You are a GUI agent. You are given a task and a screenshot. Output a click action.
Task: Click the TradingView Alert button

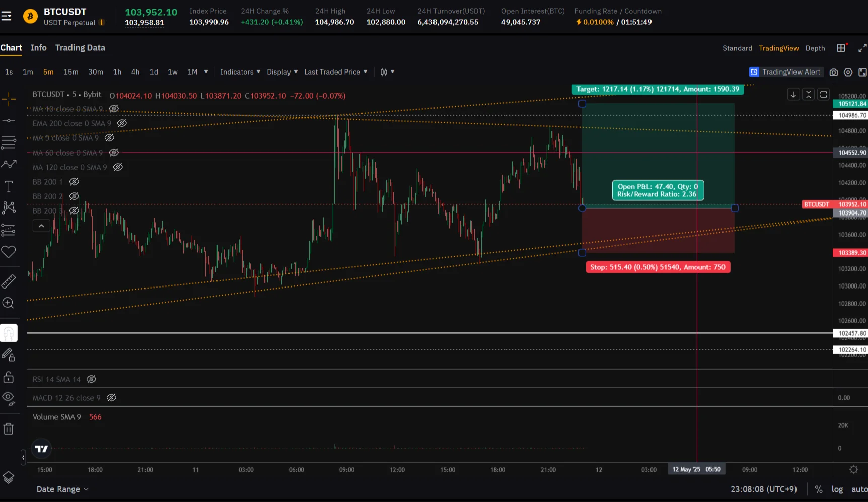(x=786, y=72)
